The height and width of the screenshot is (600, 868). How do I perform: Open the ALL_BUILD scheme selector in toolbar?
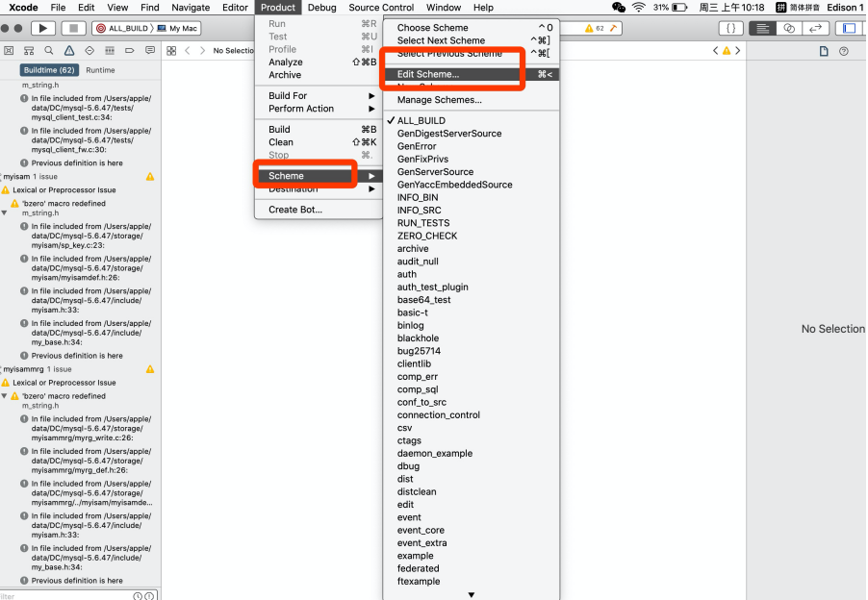[122, 28]
